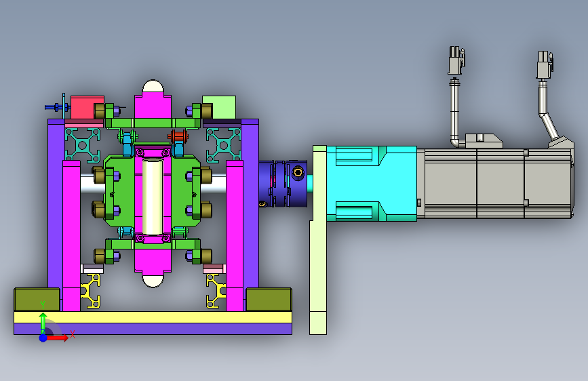Select the cyan gearbox housing
This screenshot has width=588, height=381.
(x=371, y=183)
